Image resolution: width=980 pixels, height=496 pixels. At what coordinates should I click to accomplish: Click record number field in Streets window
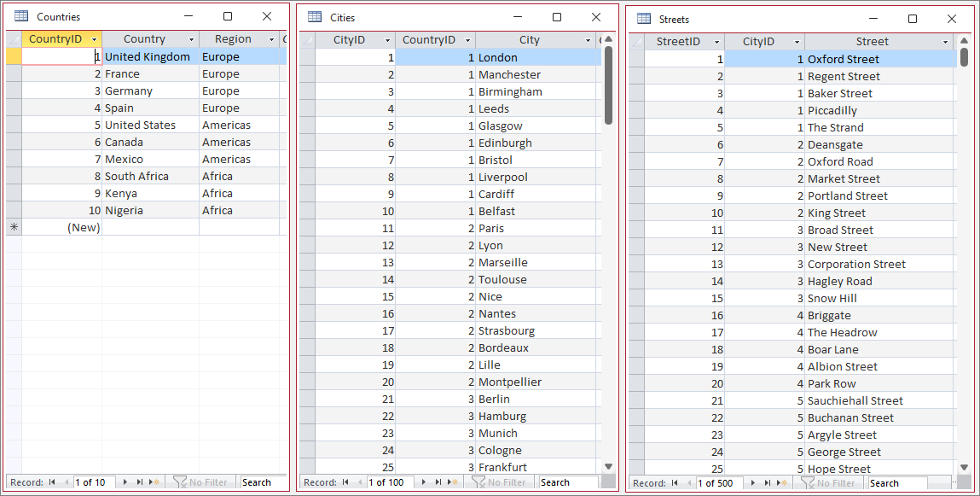[x=719, y=483]
